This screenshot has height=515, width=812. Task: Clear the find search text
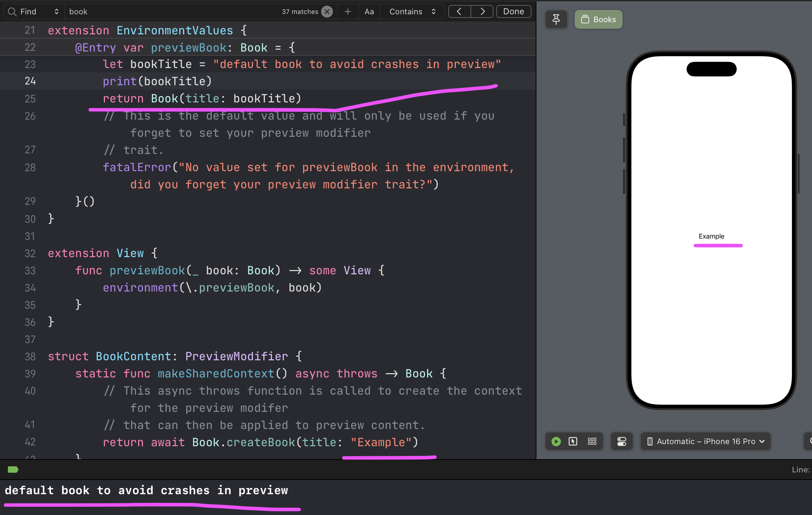[x=327, y=11]
